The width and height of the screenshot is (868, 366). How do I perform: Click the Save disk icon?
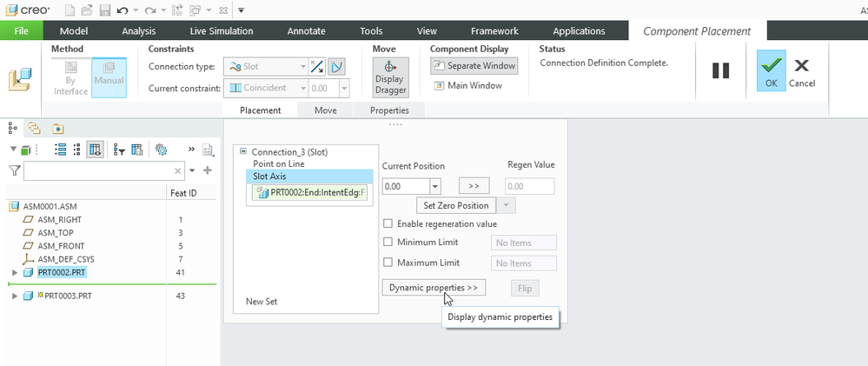click(x=104, y=10)
